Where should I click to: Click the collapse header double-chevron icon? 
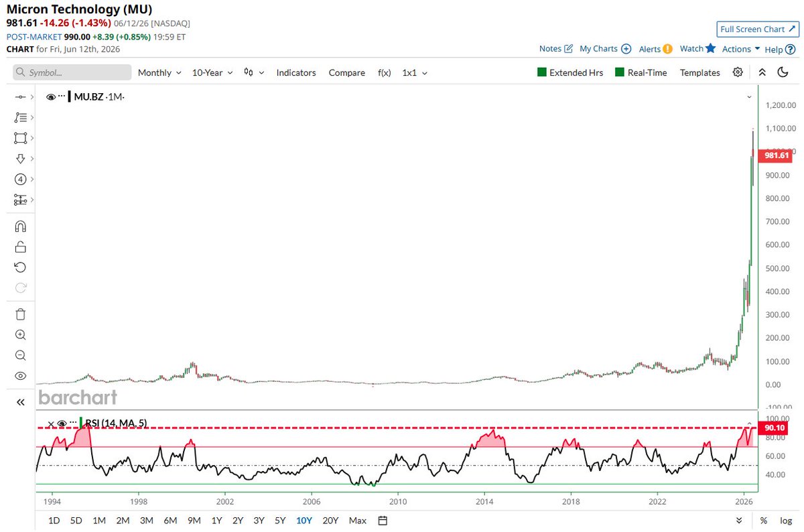(x=761, y=72)
